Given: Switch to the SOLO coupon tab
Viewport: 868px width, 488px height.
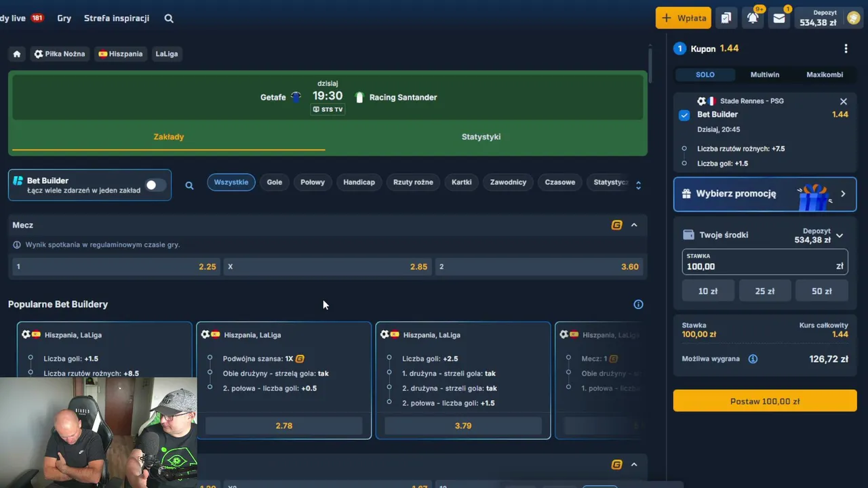Looking at the screenshot, I should click(705, 75).
